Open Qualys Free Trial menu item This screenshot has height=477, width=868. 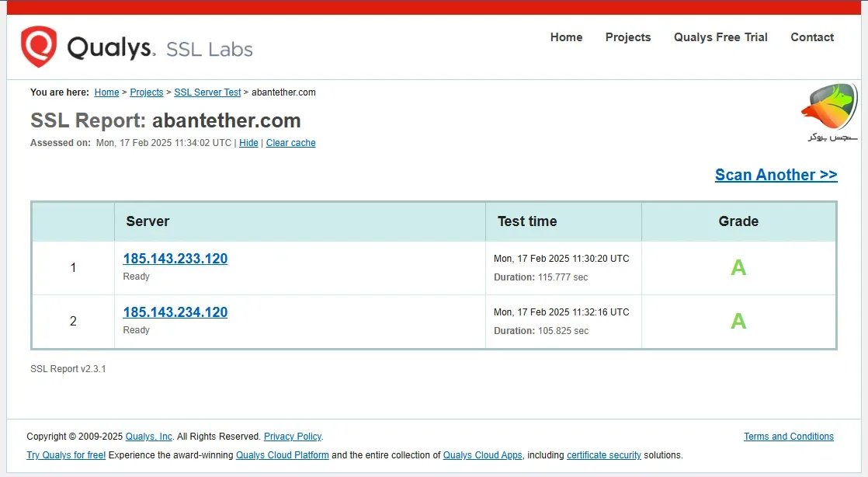(720, 37)
